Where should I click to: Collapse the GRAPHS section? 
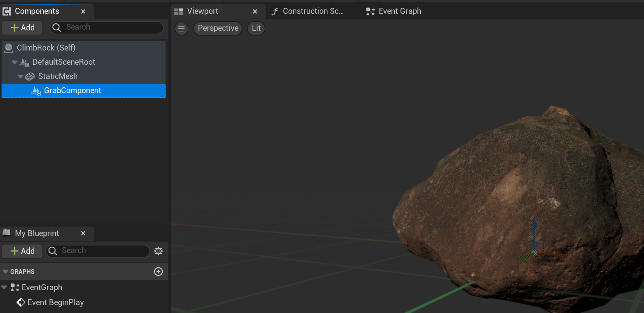pyautogui.click(x=6, y=272)
